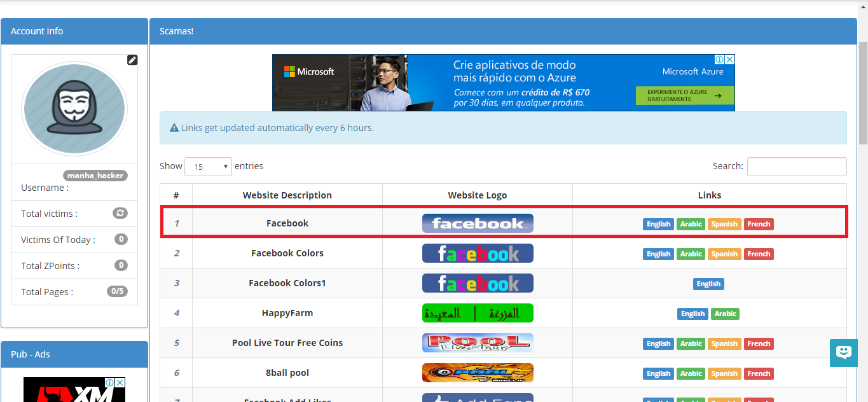Viewport: 868px width, 402px height.
Task: Open the live chat widget
Action: [843, 353]
